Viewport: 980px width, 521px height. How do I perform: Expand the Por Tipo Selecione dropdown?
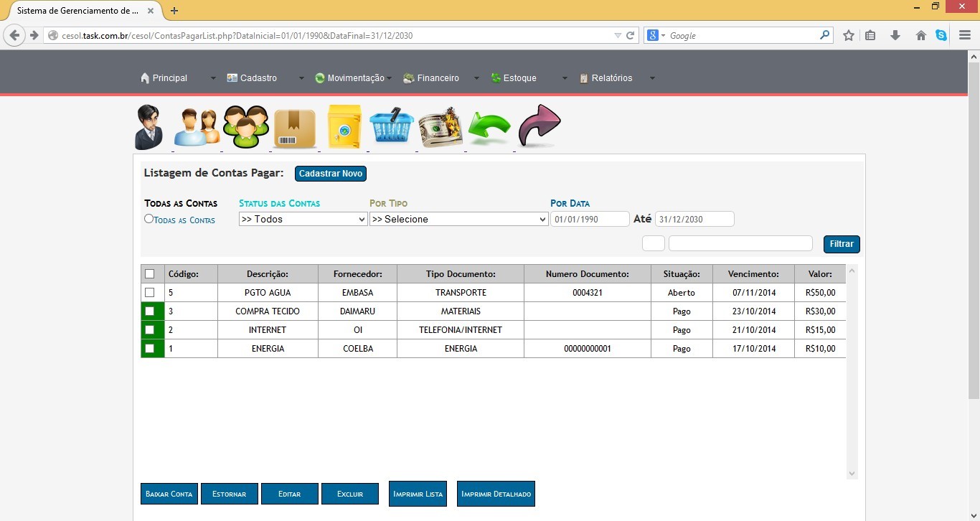(x=458, y=220)
